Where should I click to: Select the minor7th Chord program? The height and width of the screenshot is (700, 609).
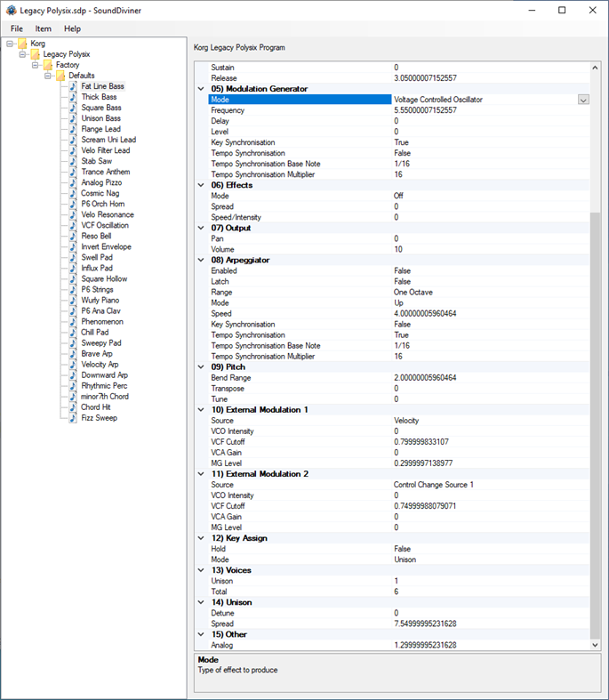tap(104, 397)
